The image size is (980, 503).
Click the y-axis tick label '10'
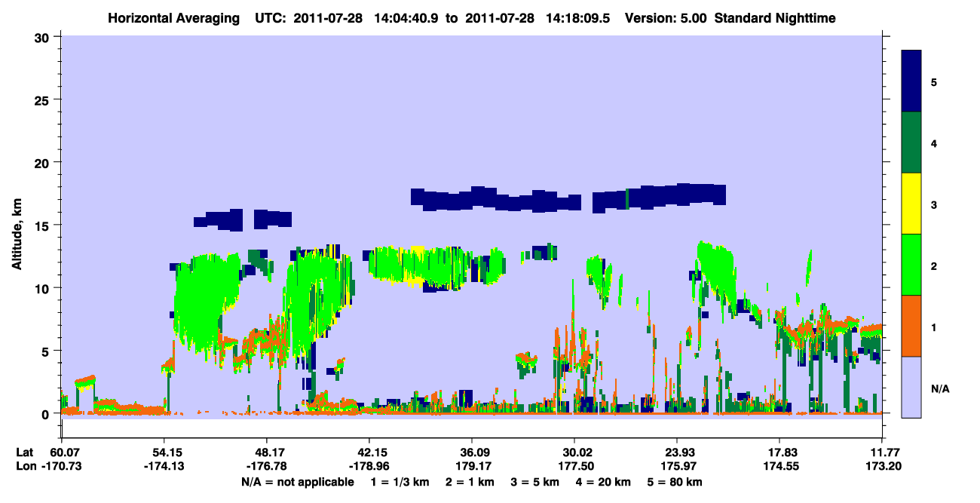(x=44, y=288)
